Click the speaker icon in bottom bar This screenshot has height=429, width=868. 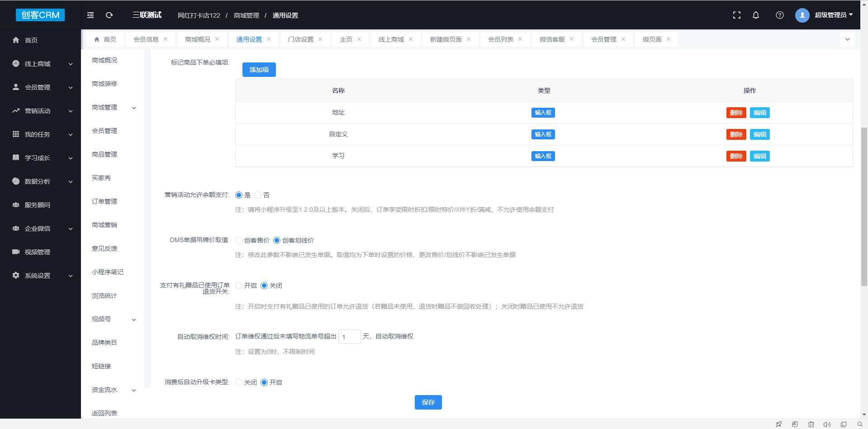[x=827, y=424]
